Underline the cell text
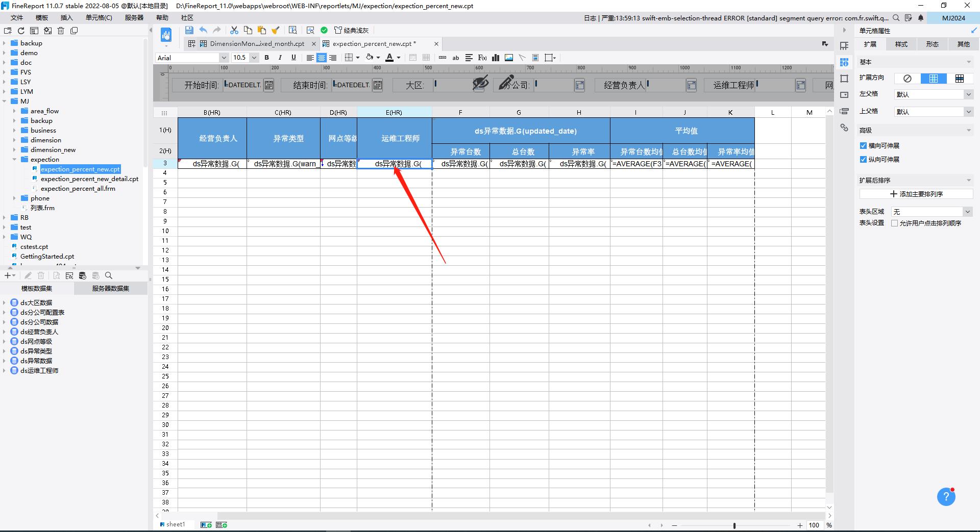 tap(293, 58)
